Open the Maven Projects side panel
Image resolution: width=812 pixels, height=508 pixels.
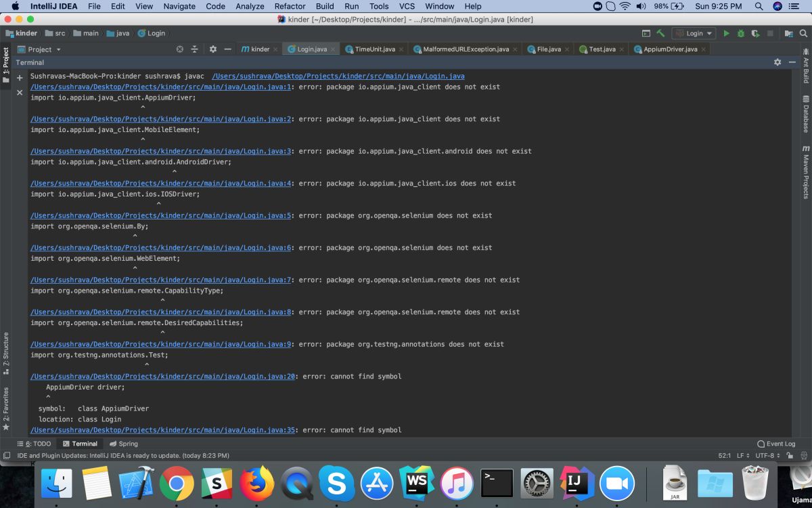(806, 172)
